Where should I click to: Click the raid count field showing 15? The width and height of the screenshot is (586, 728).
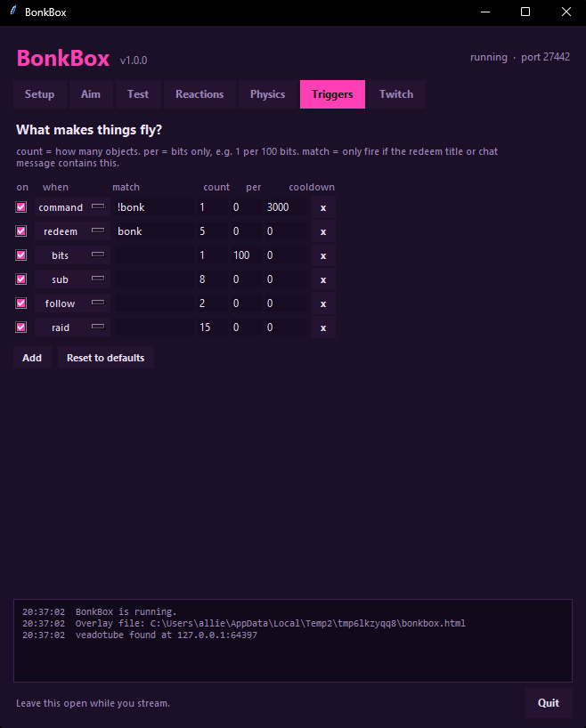pos(212,328)
